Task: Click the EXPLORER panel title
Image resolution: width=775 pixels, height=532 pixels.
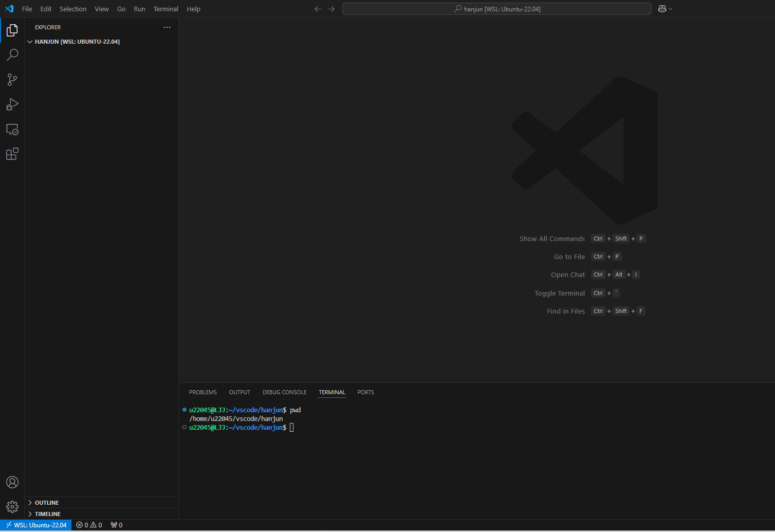Action: 48,27
